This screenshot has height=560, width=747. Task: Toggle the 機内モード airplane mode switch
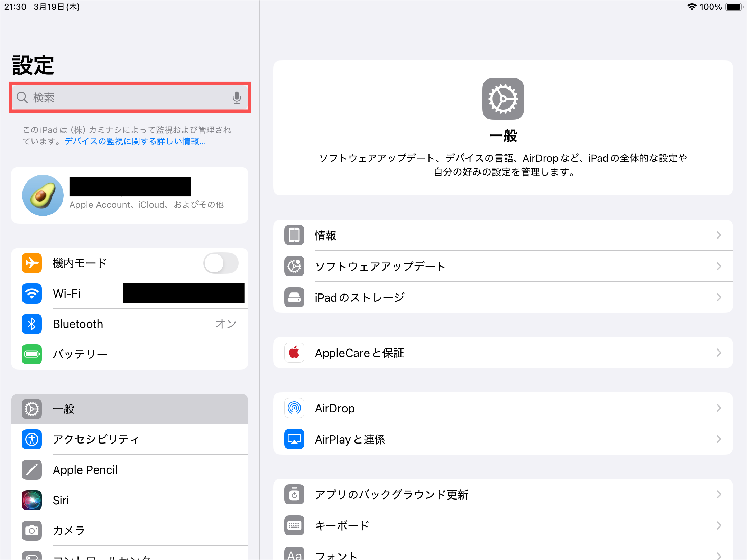[221, 263]
